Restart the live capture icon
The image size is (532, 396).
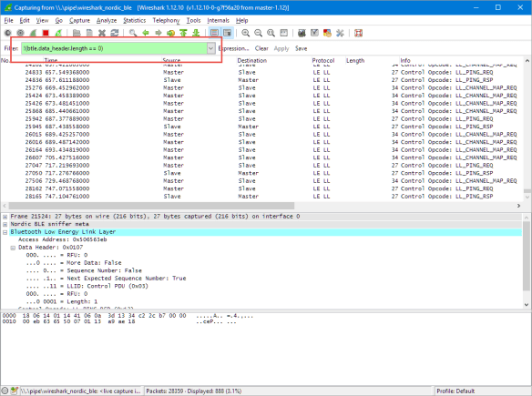click(x=58, y=33)
